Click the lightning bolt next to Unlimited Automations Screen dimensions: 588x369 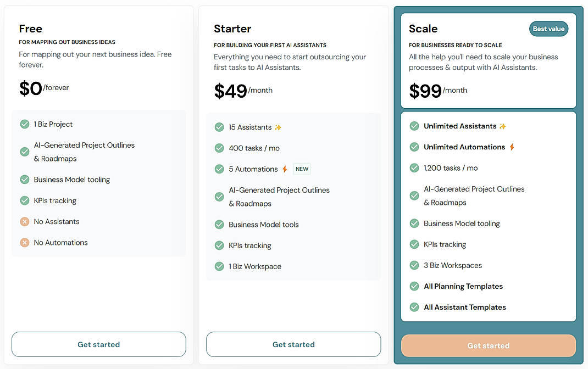click(x=511, y=147)
